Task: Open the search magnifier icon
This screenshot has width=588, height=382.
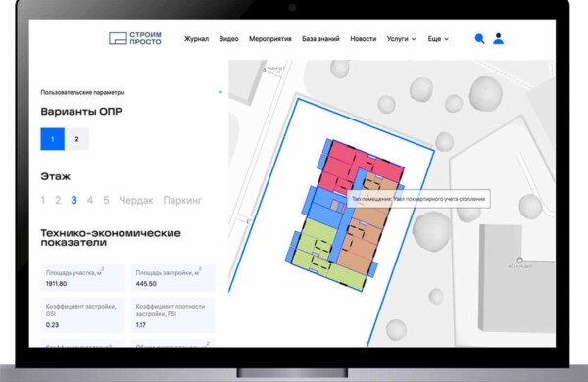Action: pos(479,38)
